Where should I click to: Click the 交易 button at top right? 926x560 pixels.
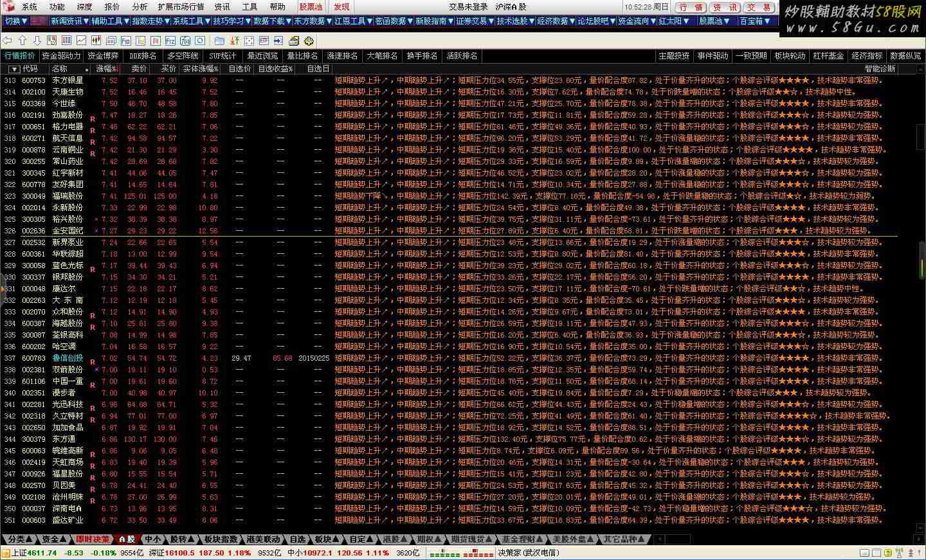point(759,7)
